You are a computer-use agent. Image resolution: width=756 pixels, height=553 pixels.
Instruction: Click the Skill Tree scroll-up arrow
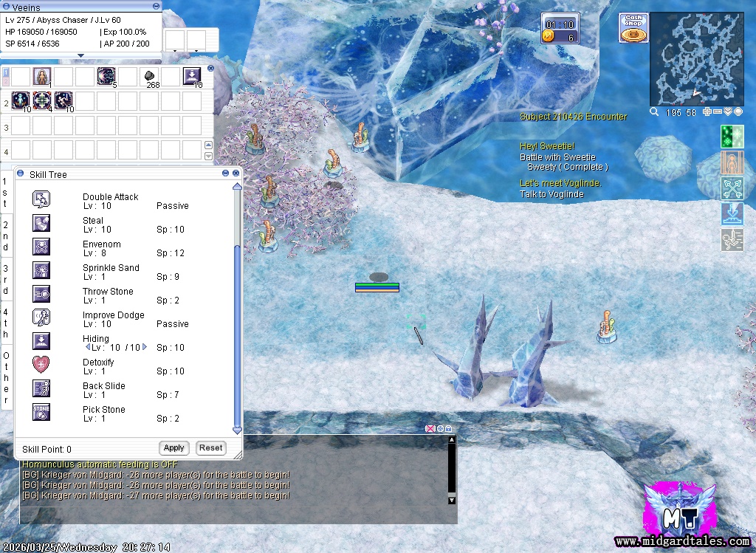tap(237, 187)
